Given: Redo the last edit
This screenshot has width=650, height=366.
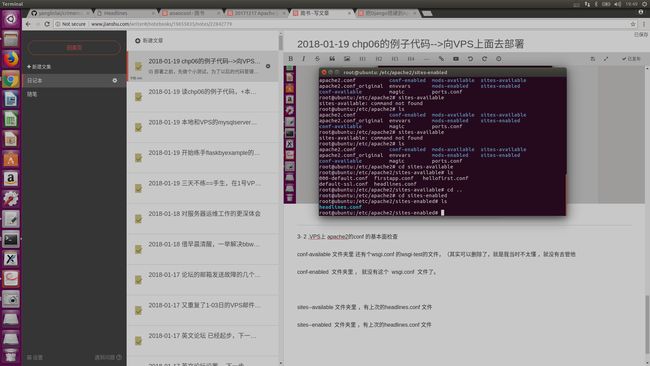Looking at the screenshot, I should 484,58.
